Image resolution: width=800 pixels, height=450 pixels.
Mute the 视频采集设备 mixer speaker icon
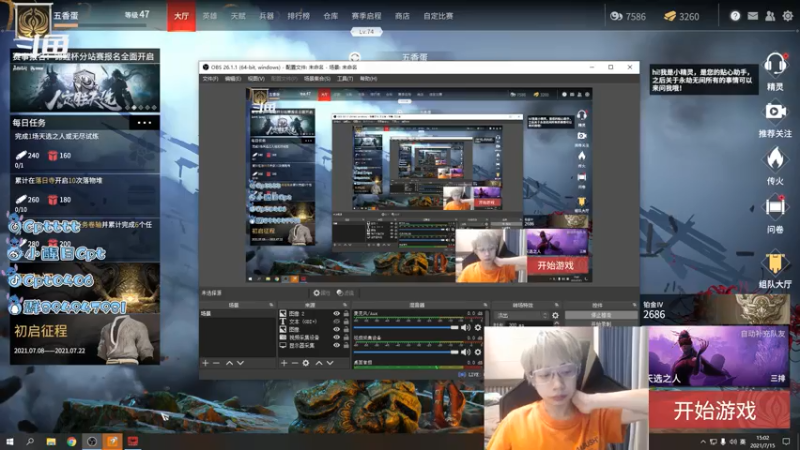[x=465, y=352]
